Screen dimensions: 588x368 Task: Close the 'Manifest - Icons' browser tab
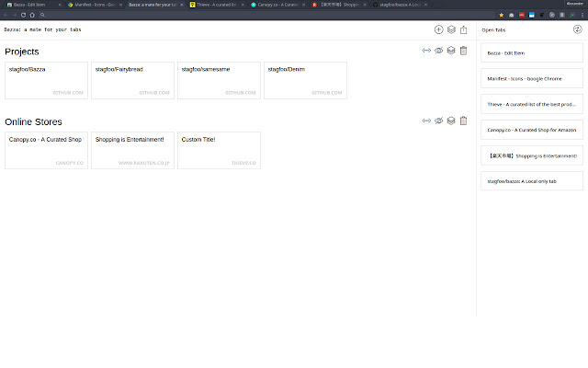pyautogui.click(x=120, y=5)
